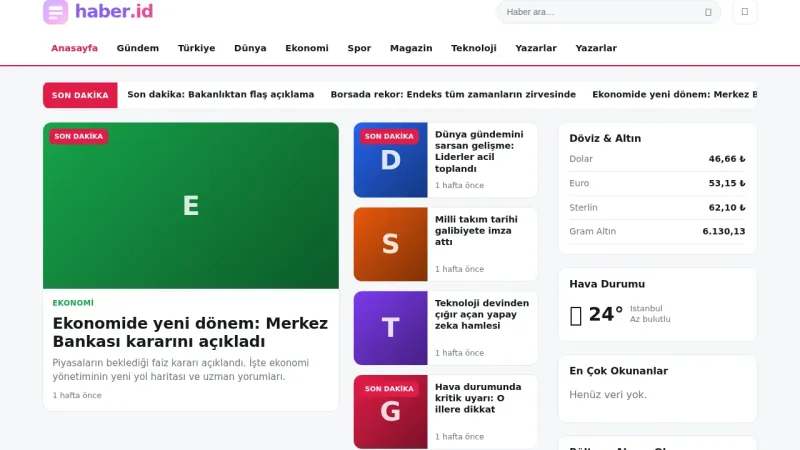Open article "Dünya gündemini sarsan gelişme"
Screen dimensions: 800x450
(x=479, y=152)
